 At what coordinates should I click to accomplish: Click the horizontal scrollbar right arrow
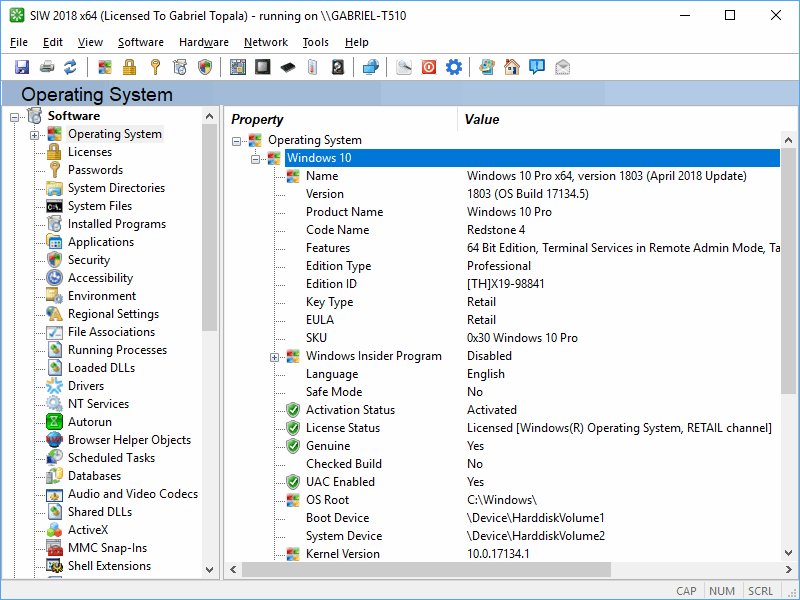[788, 569]
